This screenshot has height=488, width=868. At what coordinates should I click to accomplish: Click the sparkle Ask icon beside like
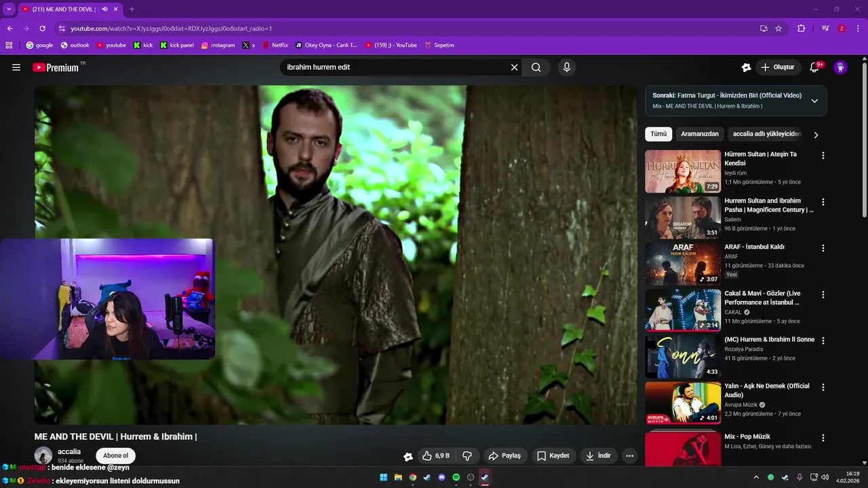[408, 456]
